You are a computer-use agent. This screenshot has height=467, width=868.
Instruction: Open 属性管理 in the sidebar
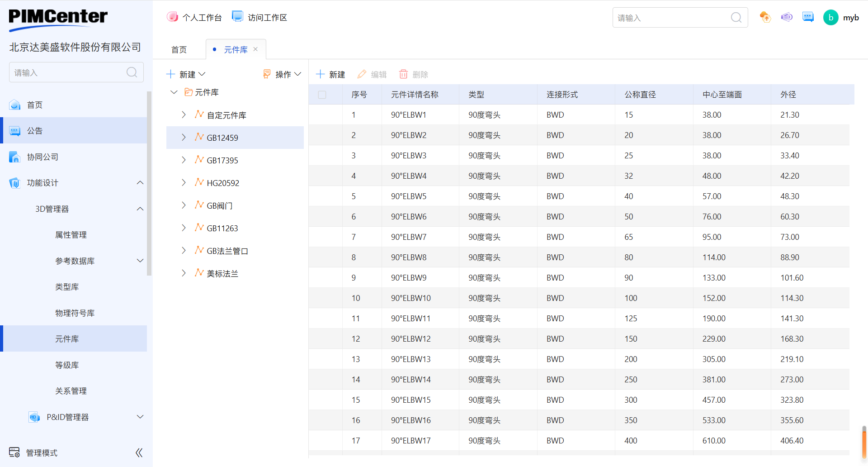pos(71,235)
